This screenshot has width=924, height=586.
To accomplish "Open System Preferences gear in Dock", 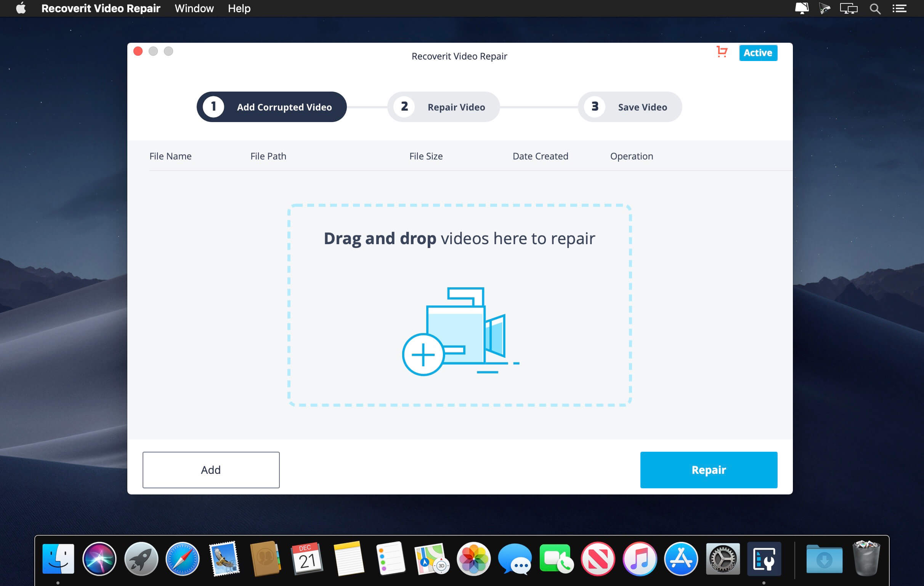I will 723,559.
